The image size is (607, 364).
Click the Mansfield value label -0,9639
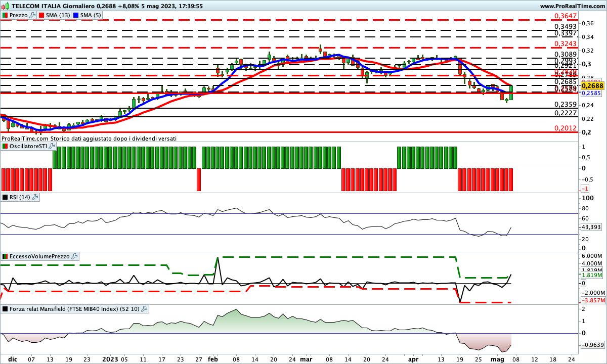click(592, 345)
